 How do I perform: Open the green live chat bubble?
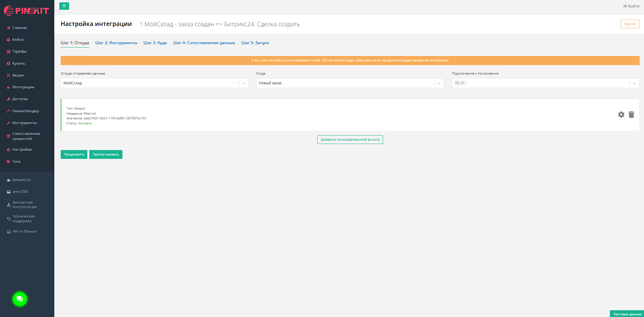point(20,299)
